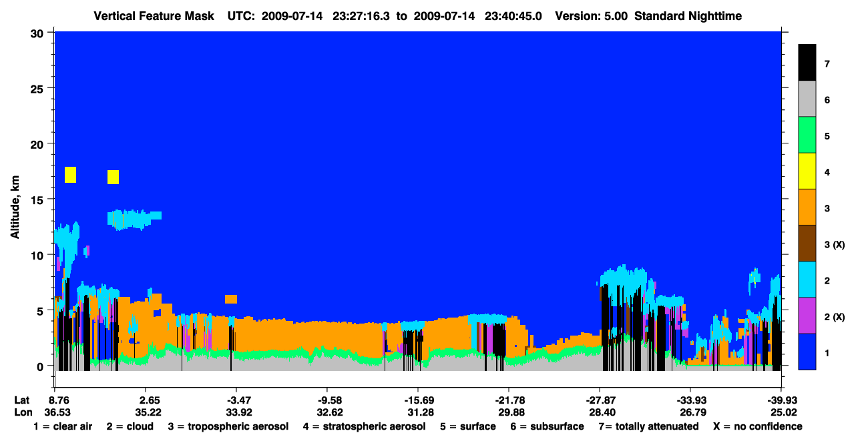
Task: Click the altitude tick label 25
Action: (x=39, y=88)
